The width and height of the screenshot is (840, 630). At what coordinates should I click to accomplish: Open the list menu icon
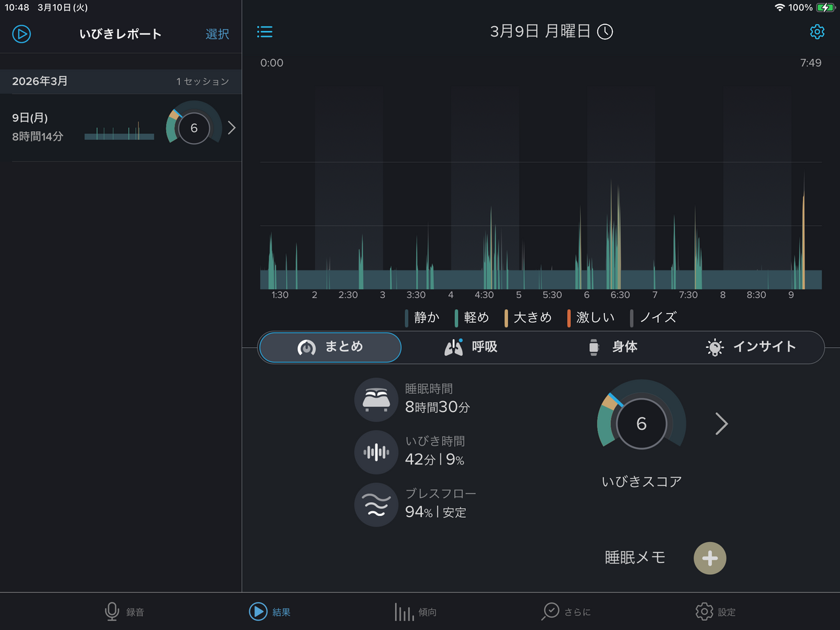click(264, 32)
